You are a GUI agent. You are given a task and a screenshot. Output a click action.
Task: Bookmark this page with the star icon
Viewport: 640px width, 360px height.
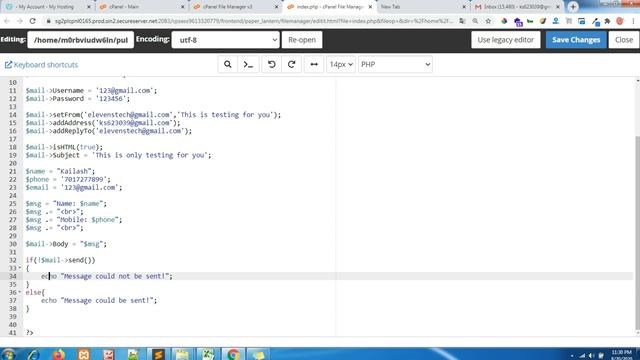coord(488,21)
